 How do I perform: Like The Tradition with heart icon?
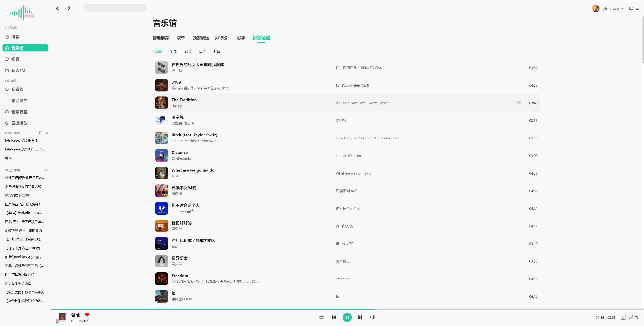pyautogui.click(x=519, y=103)
